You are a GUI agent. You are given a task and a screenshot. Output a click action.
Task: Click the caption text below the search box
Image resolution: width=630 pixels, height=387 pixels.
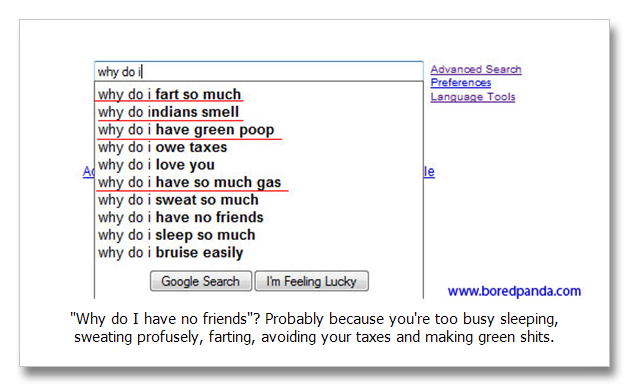tap(314, 328)
